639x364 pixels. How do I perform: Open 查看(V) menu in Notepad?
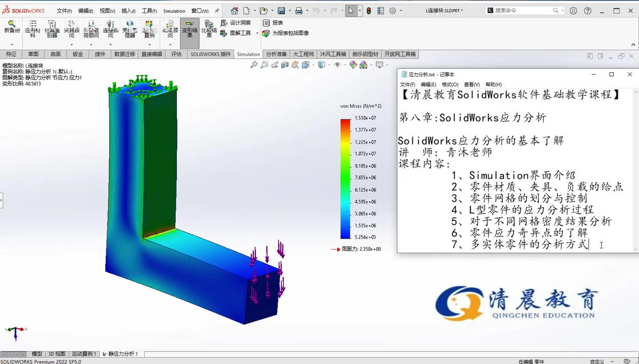point(472,84)
